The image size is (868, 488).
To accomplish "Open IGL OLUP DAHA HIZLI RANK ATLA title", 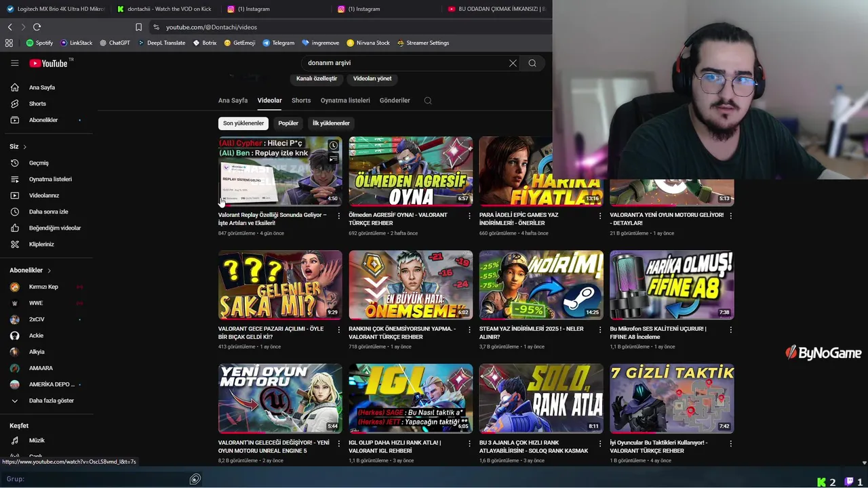I will click(x=395, y=447).
